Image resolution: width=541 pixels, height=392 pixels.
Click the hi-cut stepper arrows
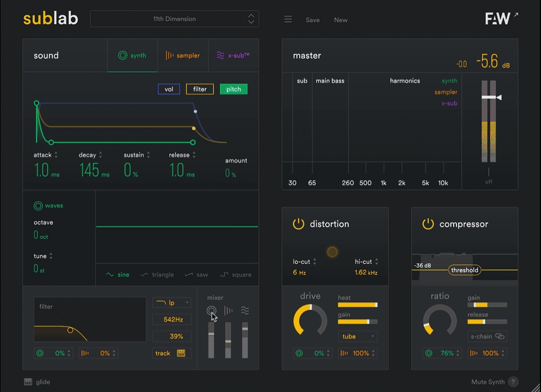376,262
